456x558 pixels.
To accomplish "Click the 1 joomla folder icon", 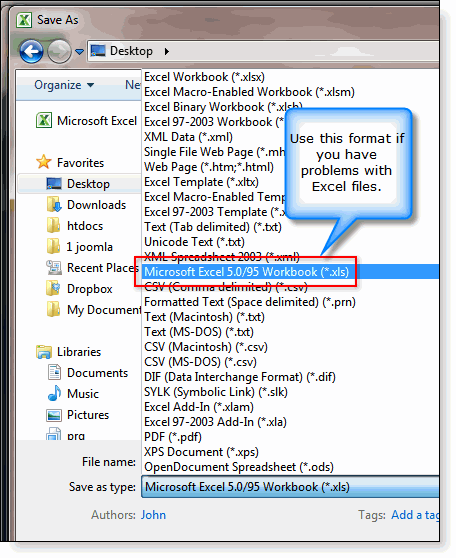I will pyautogui.click(x=53, y=247).
